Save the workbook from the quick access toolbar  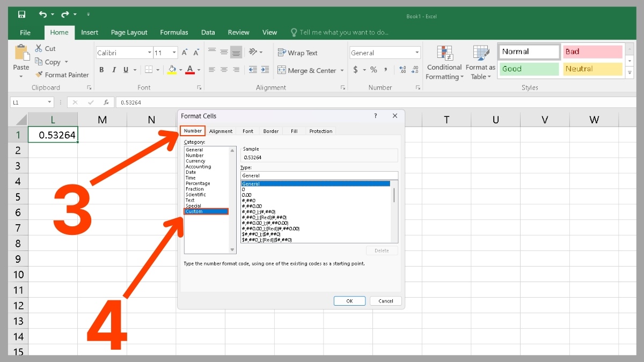(x=21, y=14)
